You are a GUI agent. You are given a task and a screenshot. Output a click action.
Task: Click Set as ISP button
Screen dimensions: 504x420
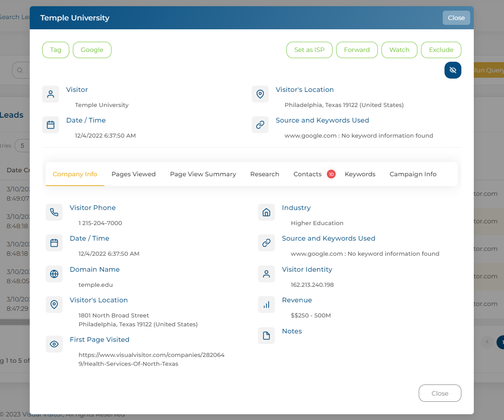coord(309,50)
